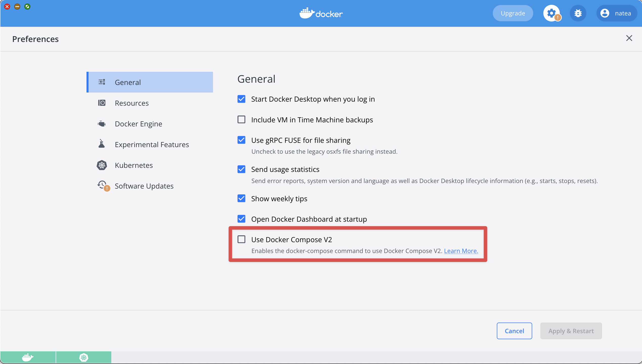642x364 pixels.
Task: Open the Resources settings section
Action: 132,103
